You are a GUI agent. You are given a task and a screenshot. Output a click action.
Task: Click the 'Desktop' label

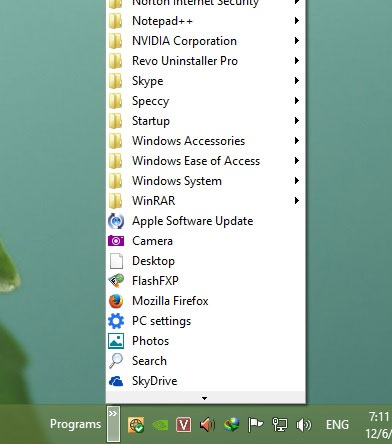[154, 261]
